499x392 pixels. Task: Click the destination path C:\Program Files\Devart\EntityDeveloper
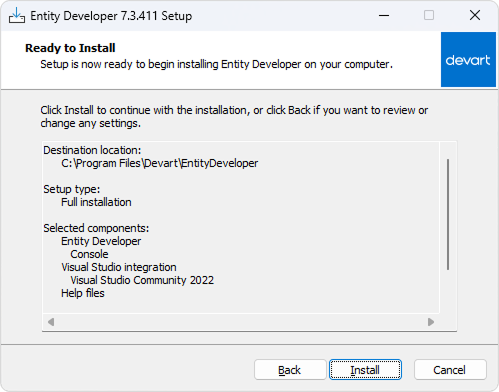(160, 163)
